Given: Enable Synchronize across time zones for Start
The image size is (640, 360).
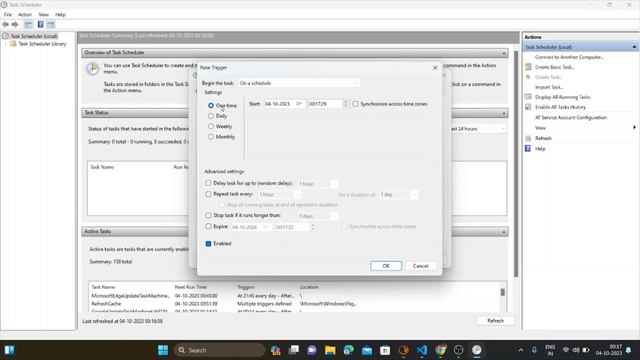Looking at the screenshot, I should (x=356, y=104).
